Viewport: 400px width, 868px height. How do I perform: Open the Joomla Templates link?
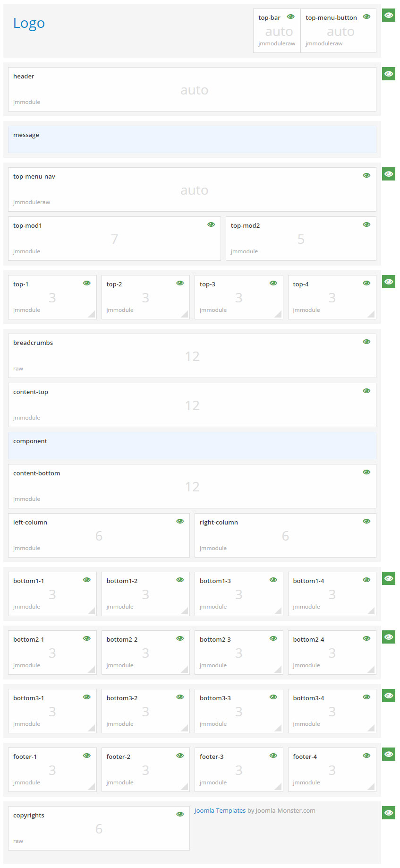[220, 810]
